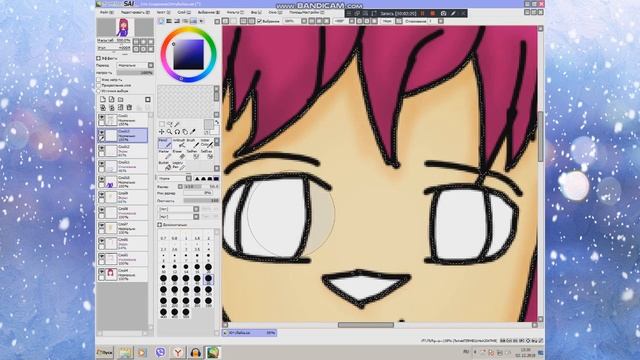Image resolution: width=640 pixels, height=360 pixels.
Task: Toggle the Additional settings checkbox under brush
Action: (160, 224)
